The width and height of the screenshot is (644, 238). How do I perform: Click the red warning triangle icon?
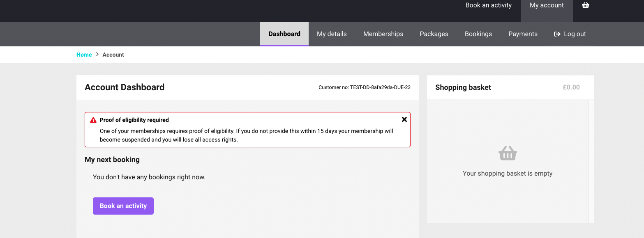tap(93, 120)
